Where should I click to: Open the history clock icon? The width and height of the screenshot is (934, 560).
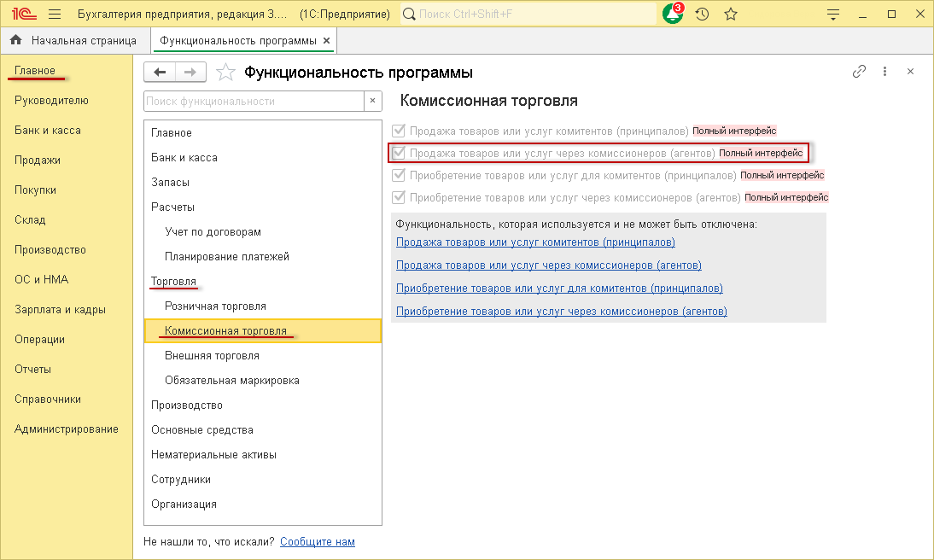point(702,15)
